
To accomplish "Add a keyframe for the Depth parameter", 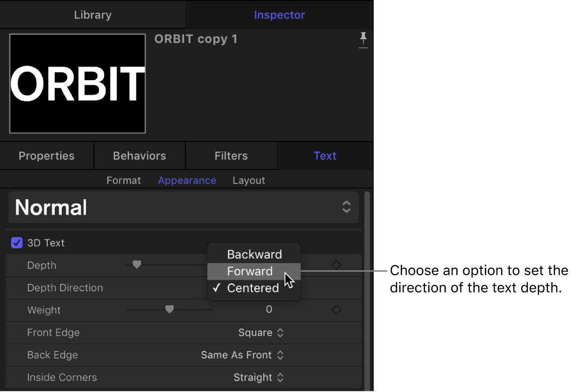I will pos(336,265).
